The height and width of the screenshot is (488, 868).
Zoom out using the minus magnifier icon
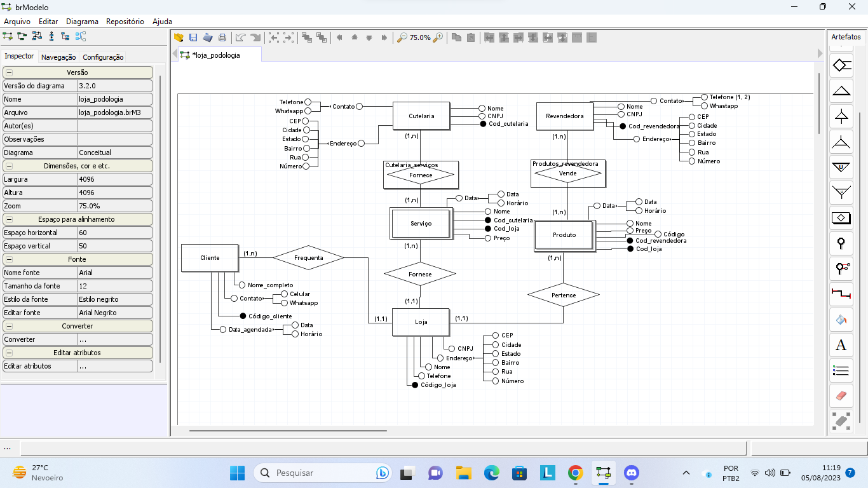tap(402, 37)
